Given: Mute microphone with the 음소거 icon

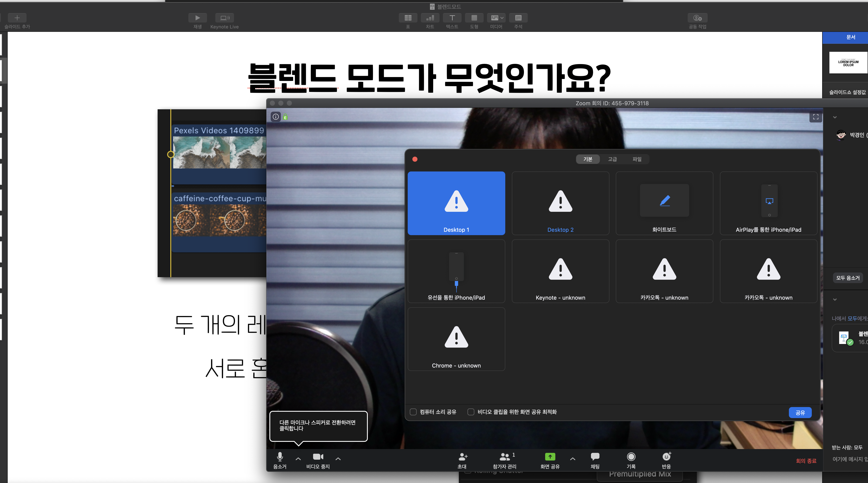Looking at the screenshot, I should [x=280, y=457].
